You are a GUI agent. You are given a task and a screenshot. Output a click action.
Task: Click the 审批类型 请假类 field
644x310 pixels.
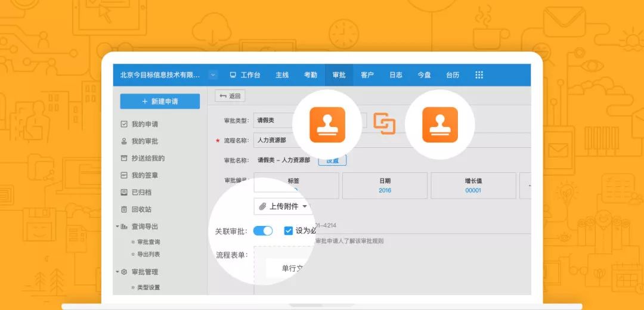[310, 120]
